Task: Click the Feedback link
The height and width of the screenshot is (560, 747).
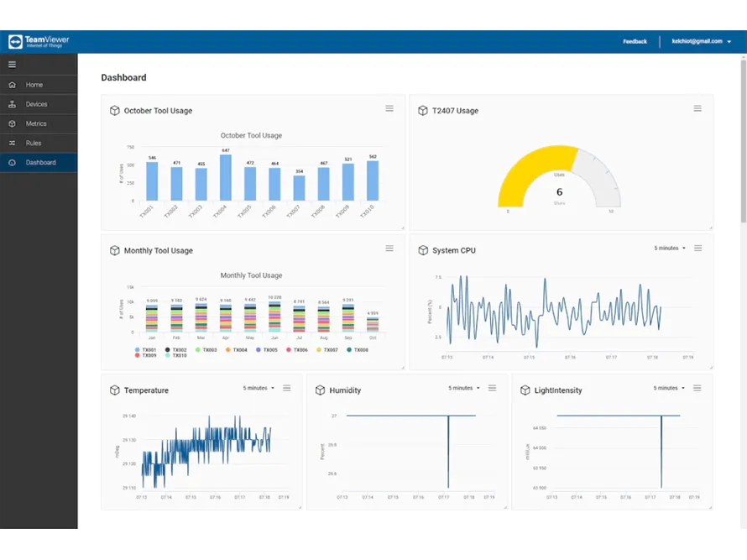Action: click(x=635, y=41)
